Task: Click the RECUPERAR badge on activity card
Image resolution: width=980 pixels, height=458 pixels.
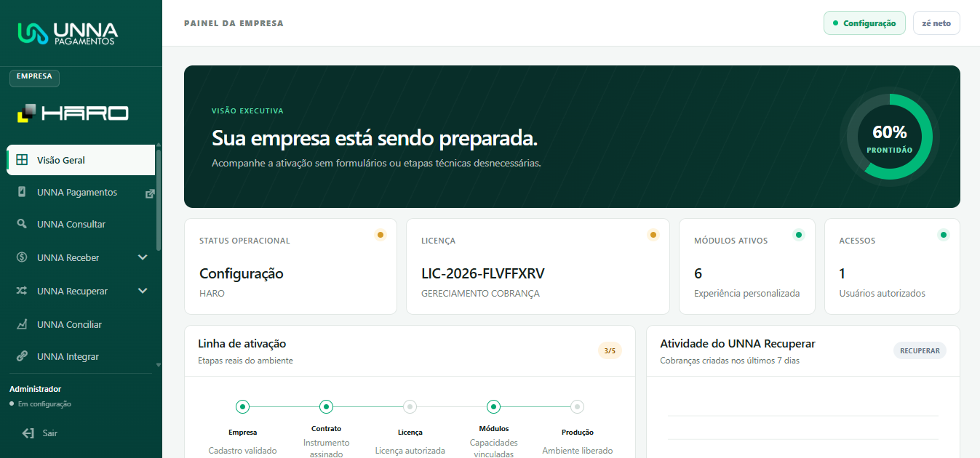Action: pyautogui.click(x=920, y=350)
